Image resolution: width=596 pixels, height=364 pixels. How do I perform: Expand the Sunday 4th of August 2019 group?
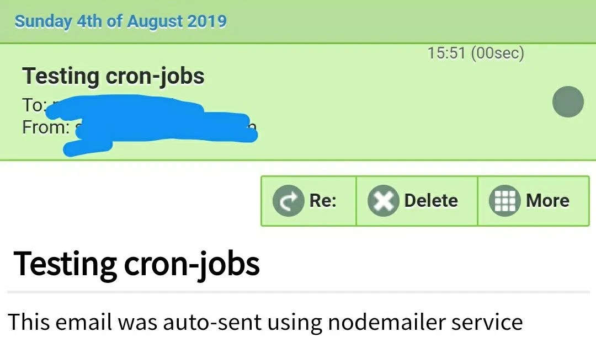[120, 21]
